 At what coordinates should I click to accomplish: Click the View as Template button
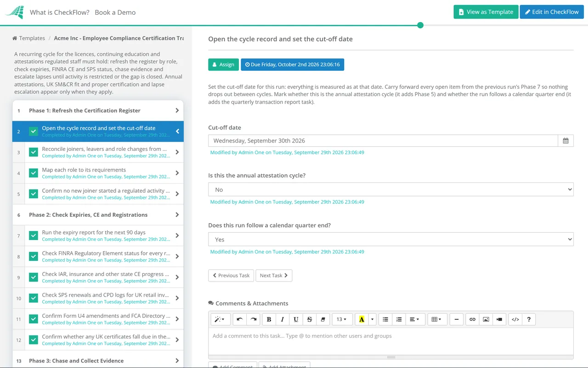(486, 12)
